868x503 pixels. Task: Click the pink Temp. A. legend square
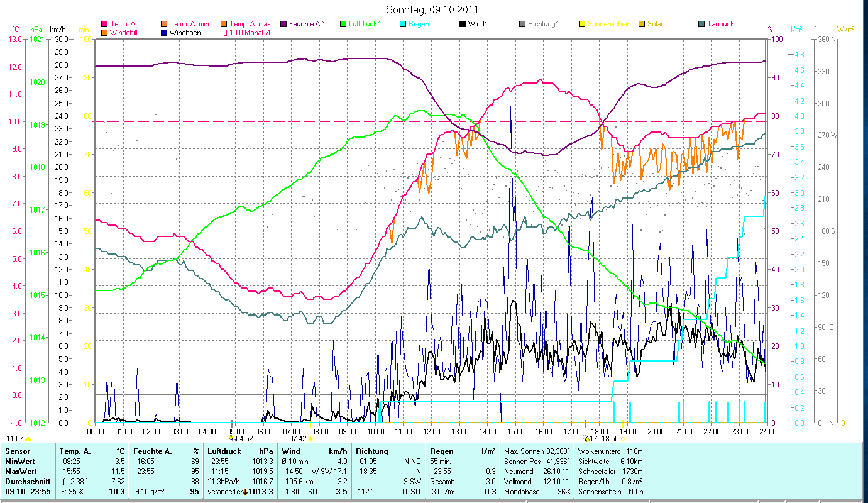104,24
